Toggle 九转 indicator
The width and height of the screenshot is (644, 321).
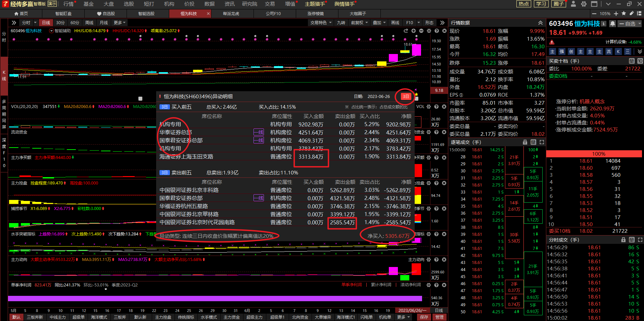tap(341, 23)
